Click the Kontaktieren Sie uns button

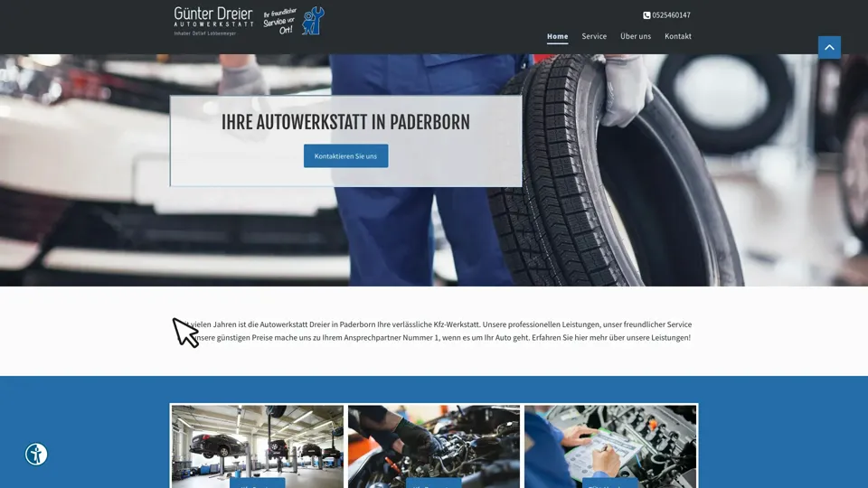point(346,156)
